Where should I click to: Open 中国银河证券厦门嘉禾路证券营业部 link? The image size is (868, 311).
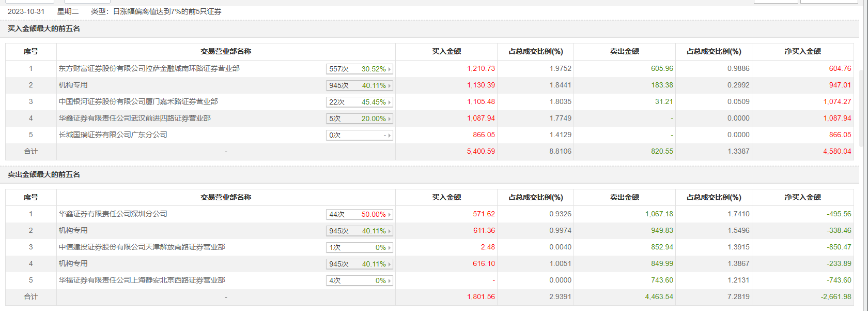pyautogui.click(x=138, y=101)
